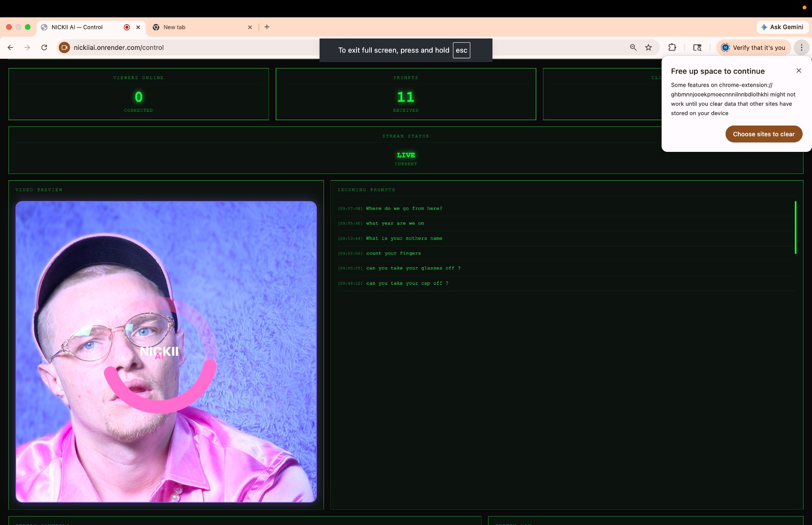812x525 pixels.
Task: Click the green macOS fullscreen button
Action: click(x=28, y=27)
